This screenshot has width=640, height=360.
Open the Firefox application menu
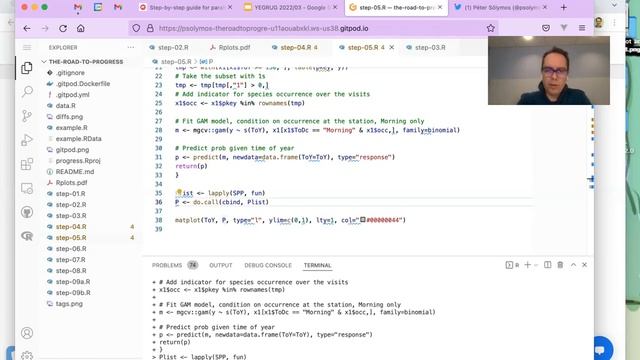[582, 28]
